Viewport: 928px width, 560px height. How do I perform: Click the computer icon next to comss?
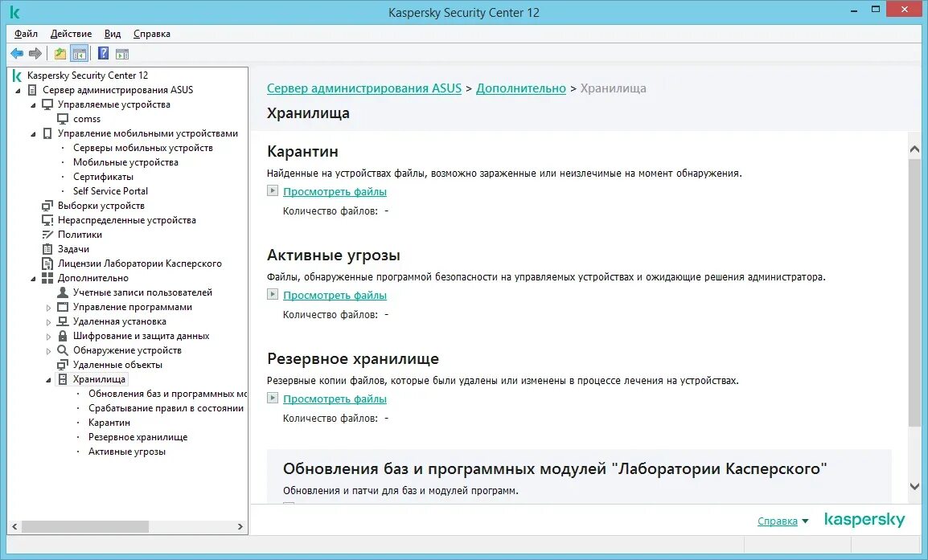[63, 119]
